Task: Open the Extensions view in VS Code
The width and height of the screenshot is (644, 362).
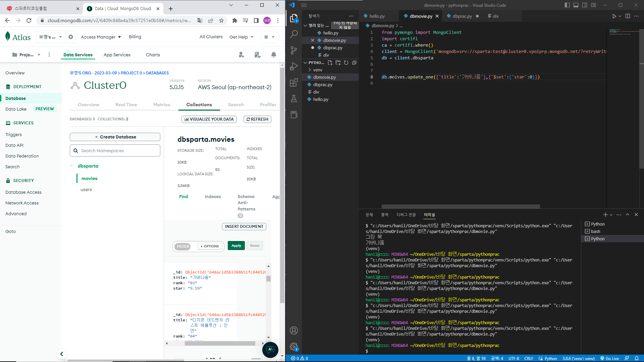Action: tap(294, 82)
